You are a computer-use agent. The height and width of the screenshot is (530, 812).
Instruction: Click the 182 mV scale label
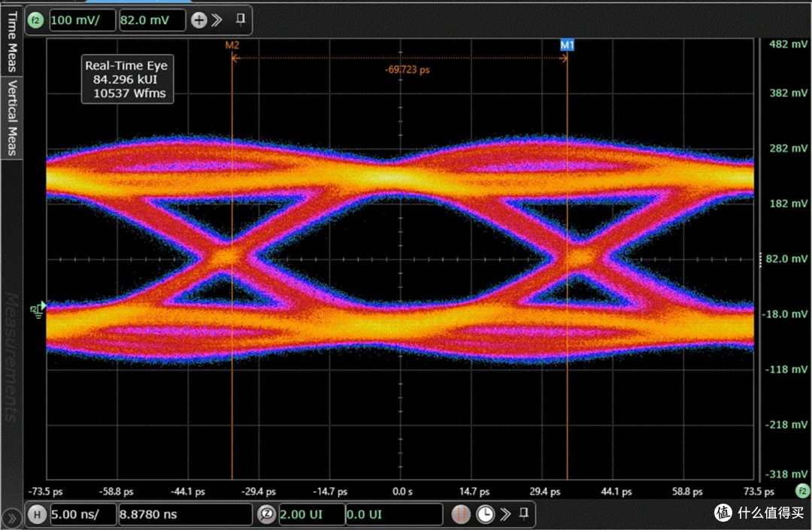tap(788, 204)
